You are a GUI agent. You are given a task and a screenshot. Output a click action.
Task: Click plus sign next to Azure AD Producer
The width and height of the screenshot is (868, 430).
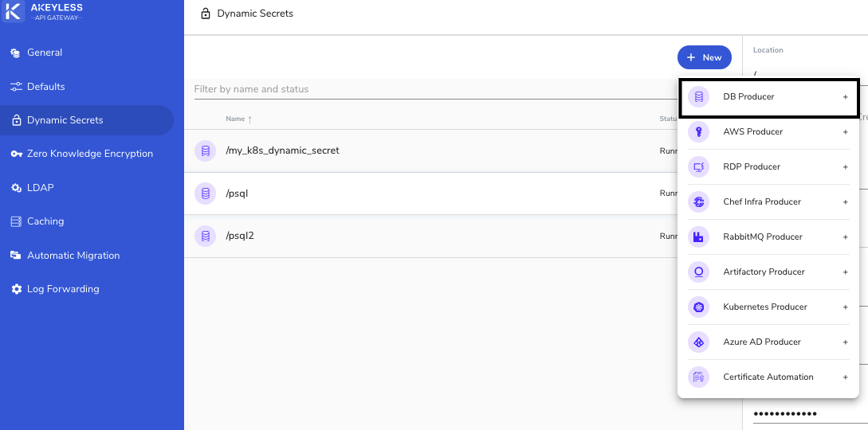click(x=846, y=342)
